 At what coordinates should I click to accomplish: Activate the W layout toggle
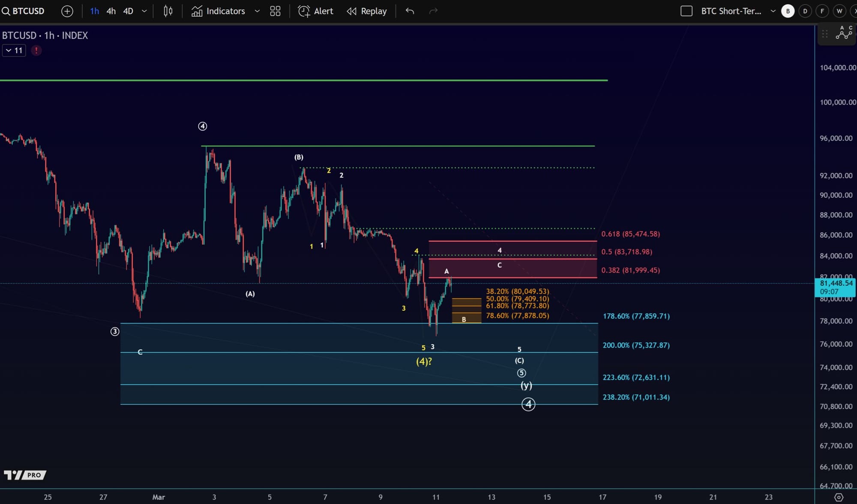click(839, 11)
